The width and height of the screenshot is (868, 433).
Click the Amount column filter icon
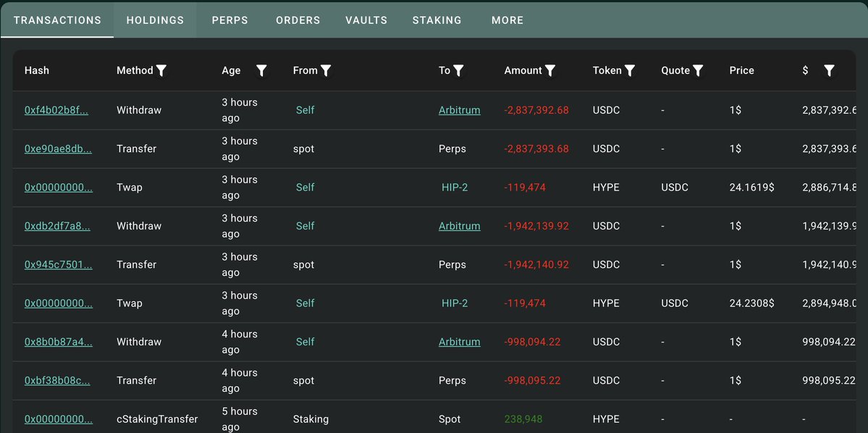[550, 70]
